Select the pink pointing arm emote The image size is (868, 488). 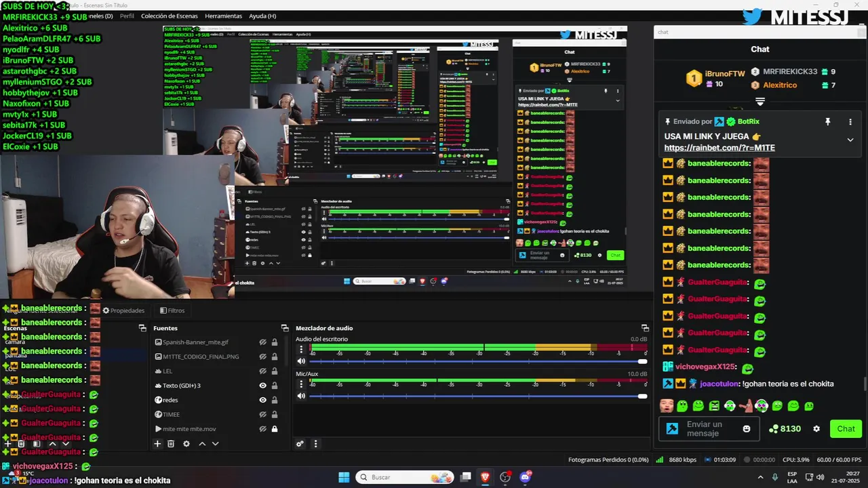pos(746,406)
